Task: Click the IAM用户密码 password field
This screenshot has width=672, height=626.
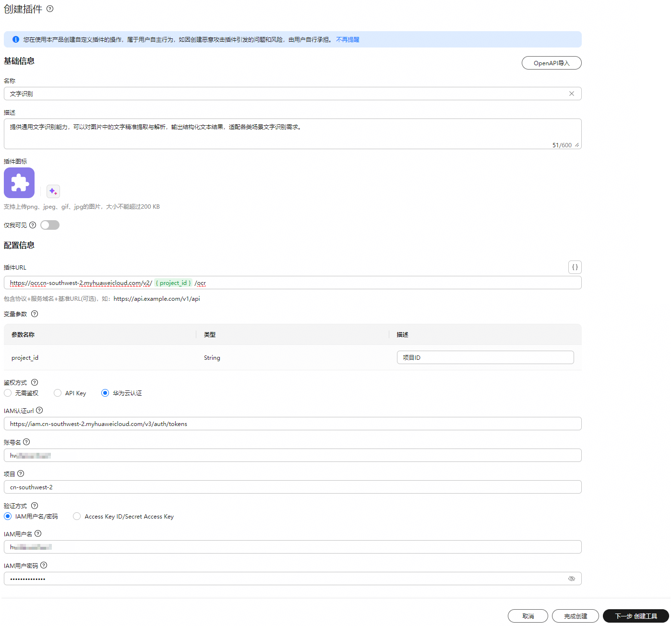Action: [293, 579]
